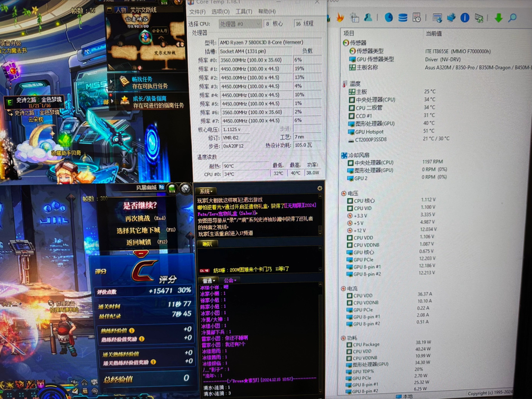Click the green download arrow in AIDA64 toolbar

tap(499, 18)
